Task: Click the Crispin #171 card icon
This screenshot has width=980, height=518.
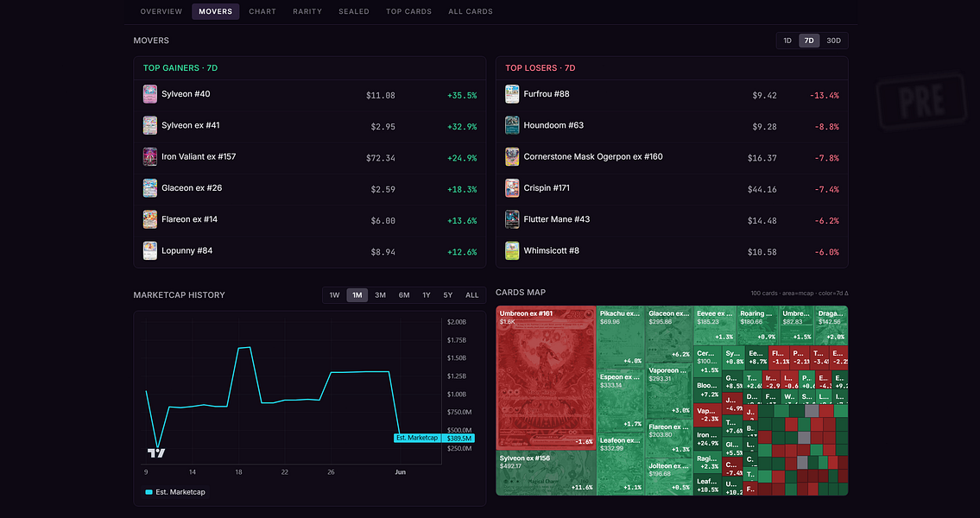Action: [x=512, y=188]
